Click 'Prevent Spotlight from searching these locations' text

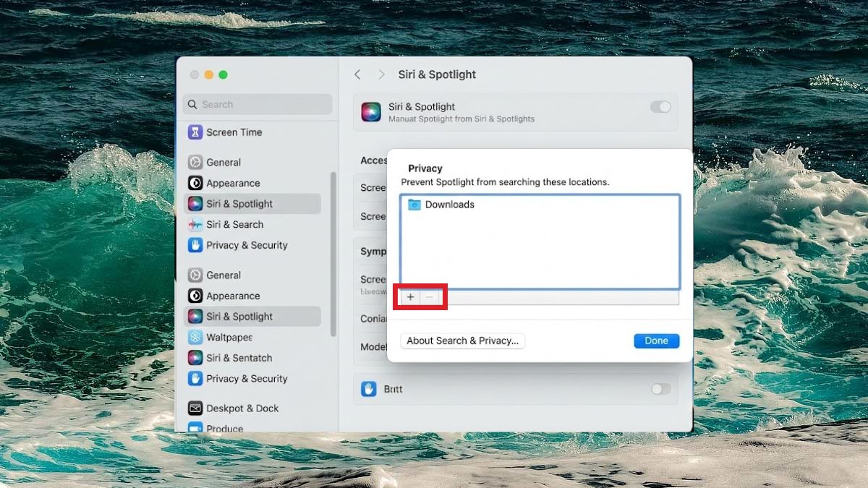click(506, 182)
